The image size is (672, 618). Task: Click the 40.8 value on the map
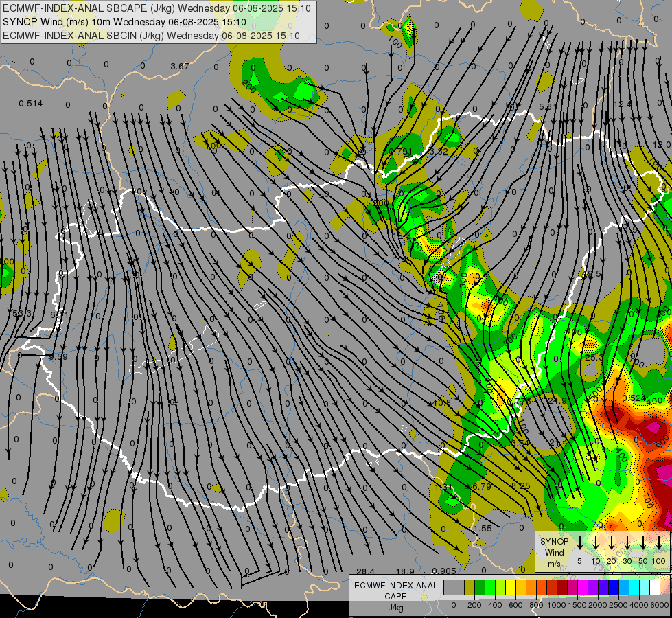coord(441,403)
